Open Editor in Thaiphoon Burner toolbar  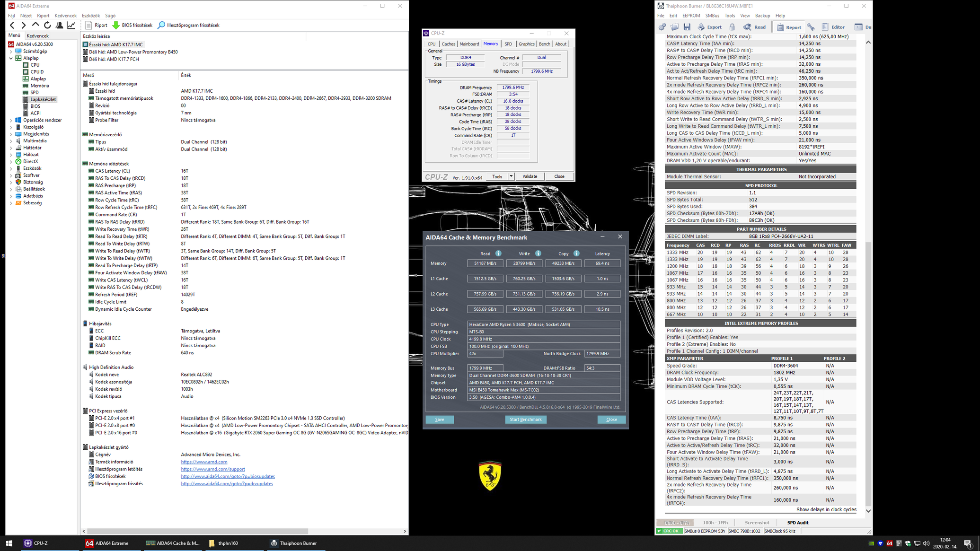click(x=833, y=27)
